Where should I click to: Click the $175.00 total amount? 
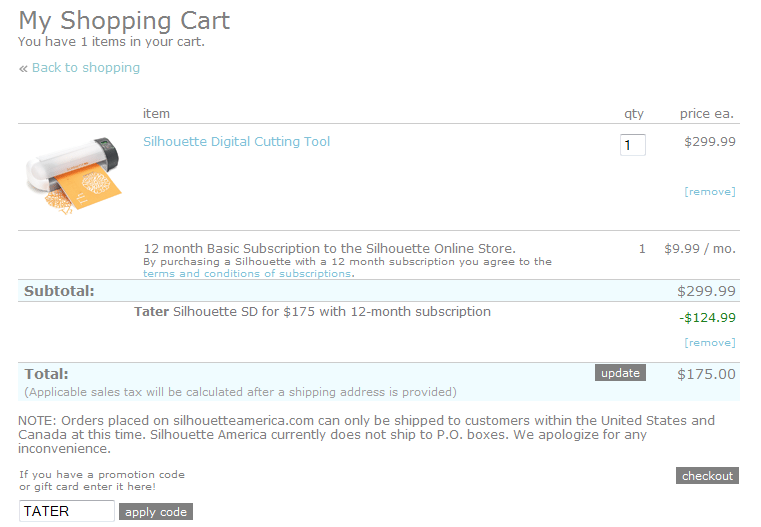(x=706, y=375)
